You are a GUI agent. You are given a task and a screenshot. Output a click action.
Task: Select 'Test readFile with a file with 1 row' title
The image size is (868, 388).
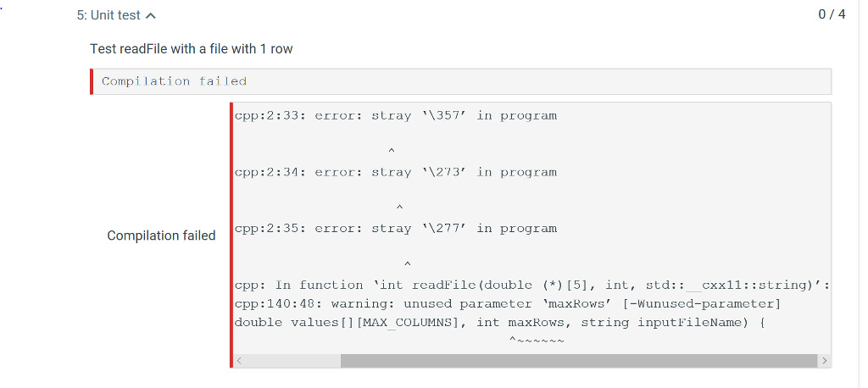[x=192, y=49]
